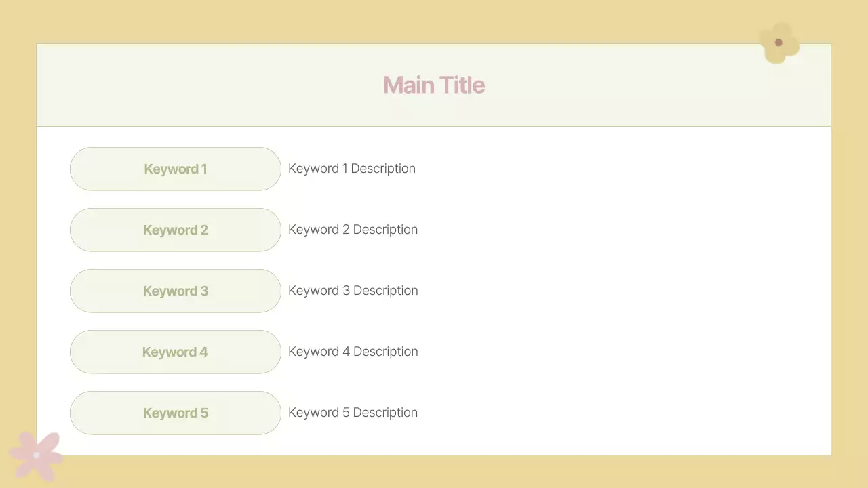Viewport: 868px width, 488px height.
Task: Click the Keyword 3 pill shape
Action: (x=175, y=291)
